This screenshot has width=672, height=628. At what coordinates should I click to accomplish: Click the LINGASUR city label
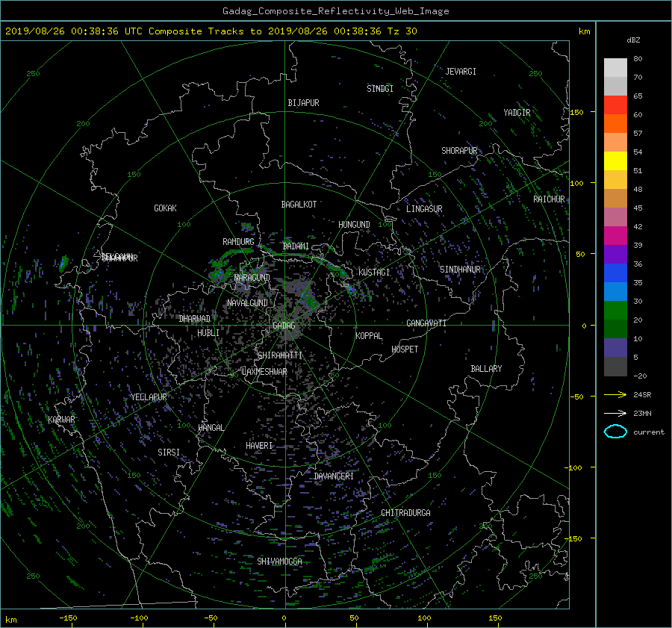(424, 209)
